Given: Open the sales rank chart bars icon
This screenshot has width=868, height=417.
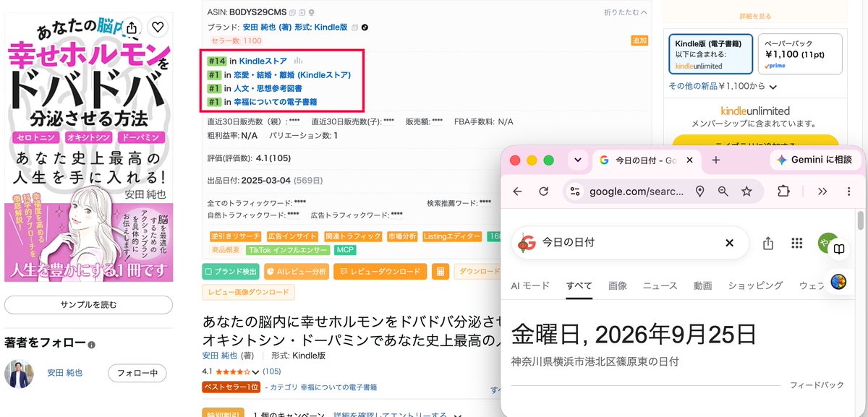Looking at the screenshot, I should (298, 61).
